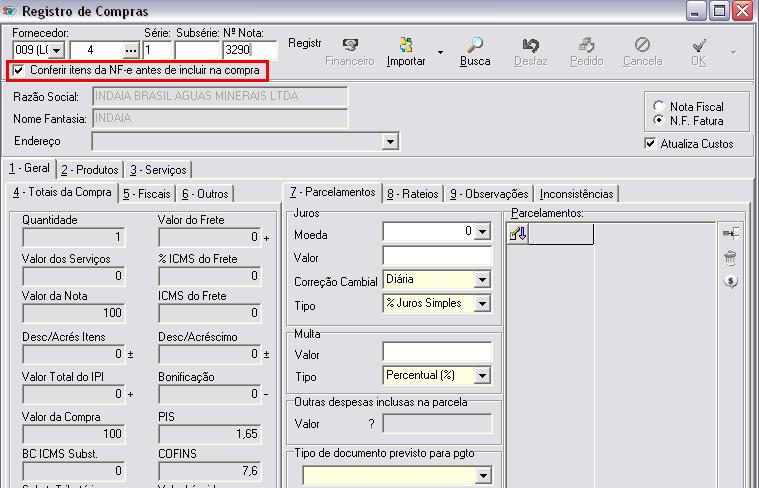
Task: Open the Endereço dropdown list
Action: (x=390, y=143)
